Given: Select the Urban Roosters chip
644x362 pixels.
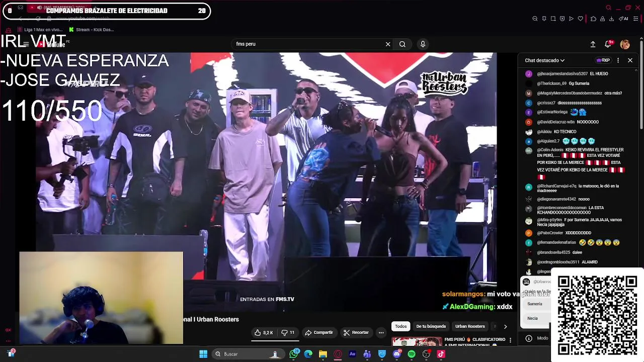Looking at the screenshot, I should (x=470, y=326).
